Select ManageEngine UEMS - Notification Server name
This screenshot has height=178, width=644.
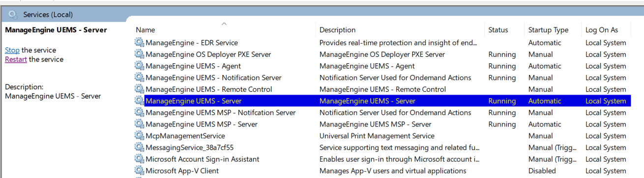pyautogui.click(x=213, y=77)
